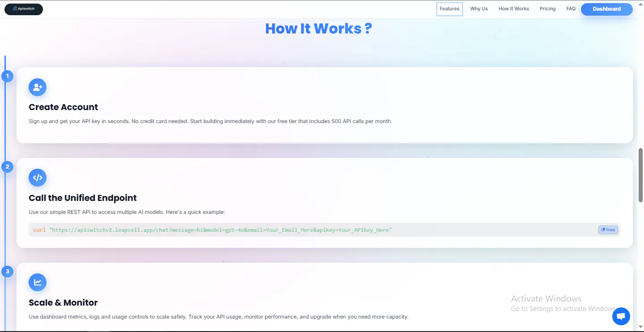The height and width of the screenshot is (332, 644).
Task: Click the "Create Account" heading
Action: [x=64, y=107]
